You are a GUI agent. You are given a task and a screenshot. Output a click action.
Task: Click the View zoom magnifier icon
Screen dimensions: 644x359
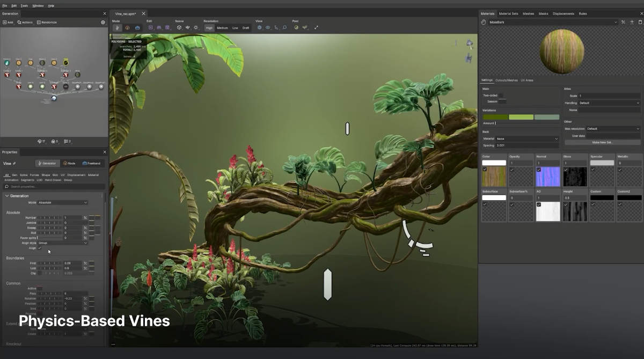click(x=284, y=27)
